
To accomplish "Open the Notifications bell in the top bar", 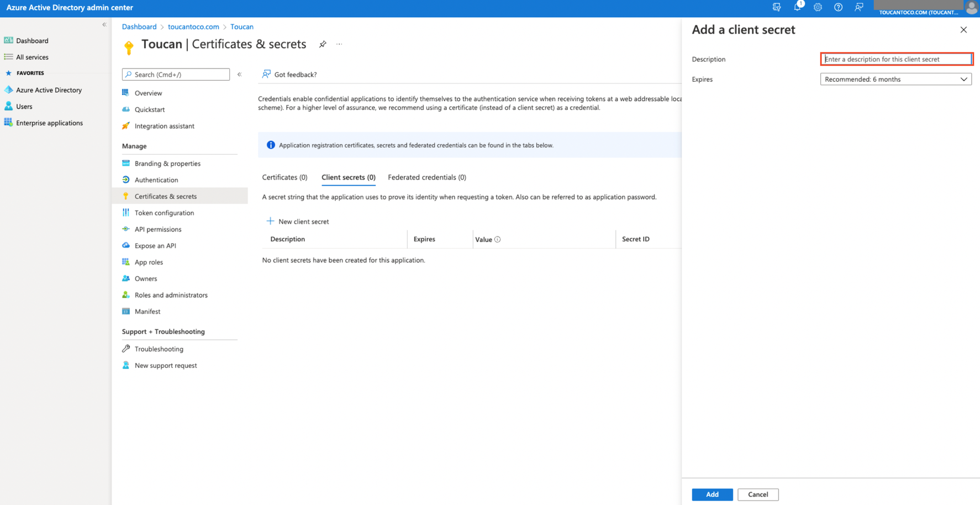I will [797, 7].
